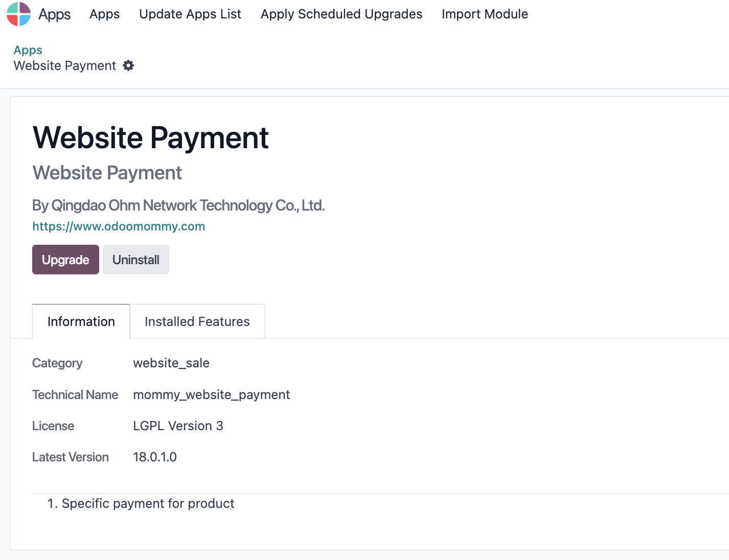This screenshot has width=729, height=560.
Task: Click the Upgrade button
Action: [x=65, y=260]
